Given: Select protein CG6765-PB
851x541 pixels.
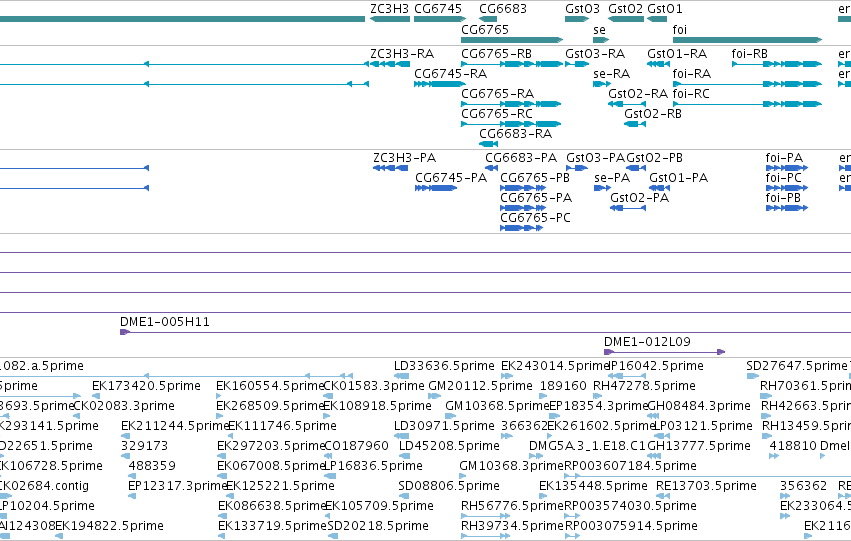Looking at the screenshot, I should [x=523, y=188].
